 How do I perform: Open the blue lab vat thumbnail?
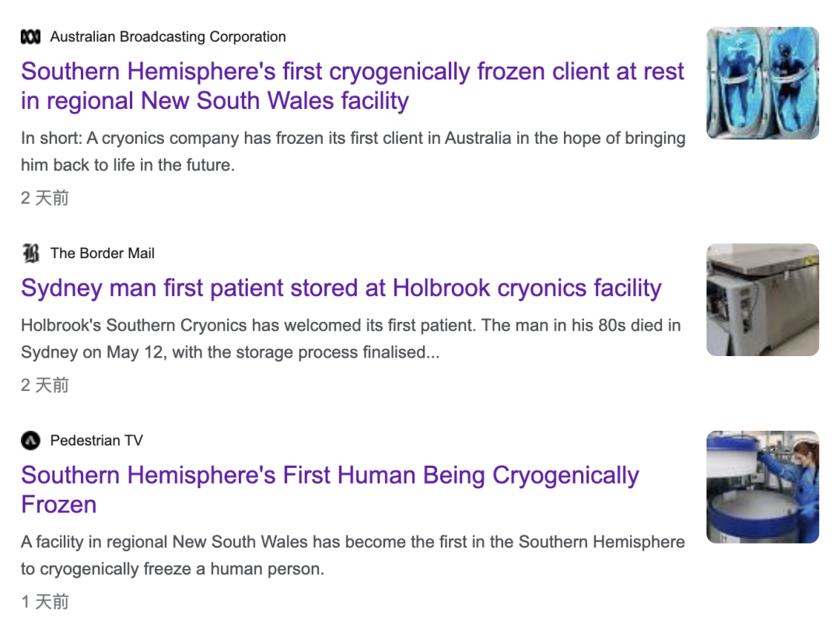(762, 487)
